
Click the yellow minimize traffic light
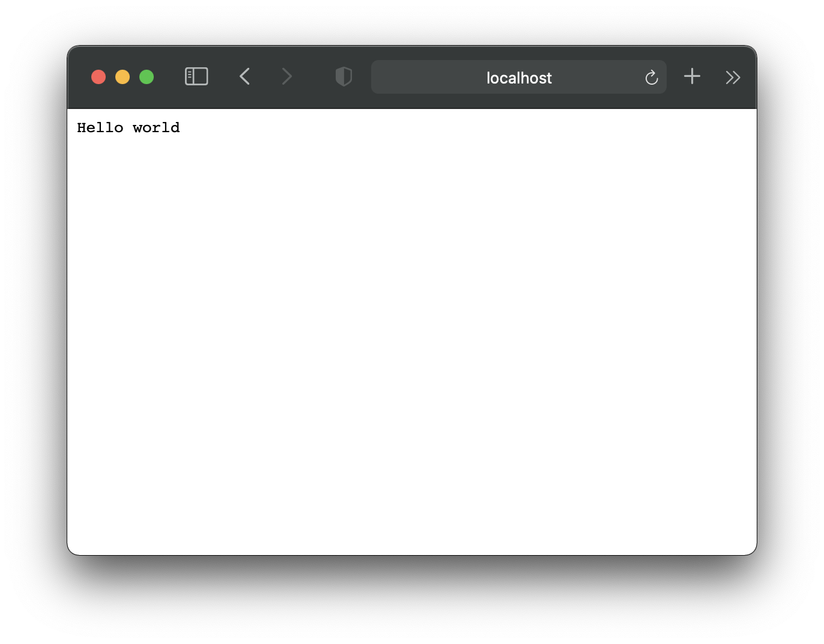(x=122, y=77)
